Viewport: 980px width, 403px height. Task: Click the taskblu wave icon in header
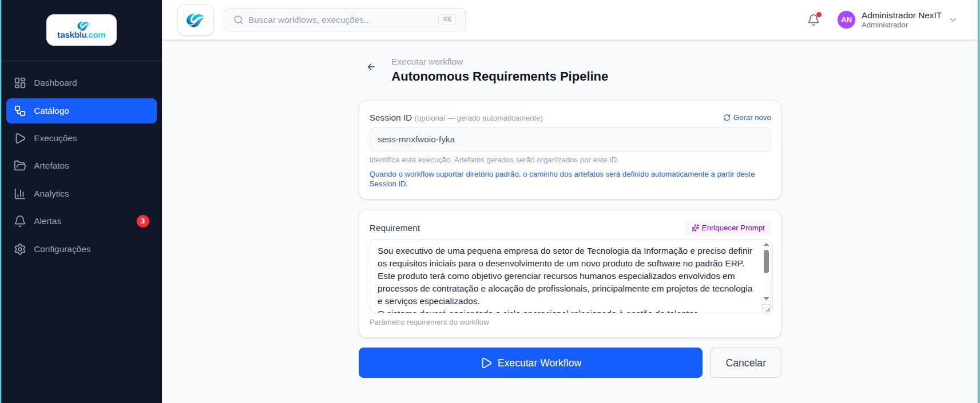[x=196, y=20]
